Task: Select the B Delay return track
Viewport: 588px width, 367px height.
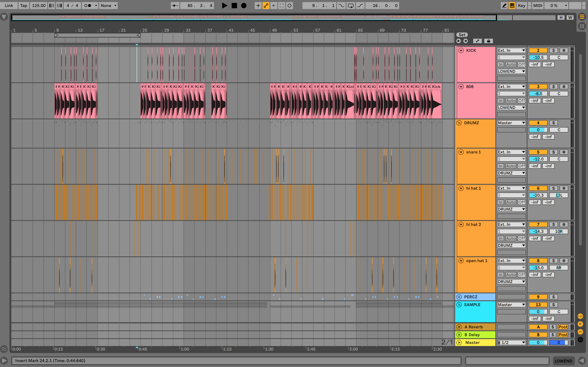Action: 475,335
